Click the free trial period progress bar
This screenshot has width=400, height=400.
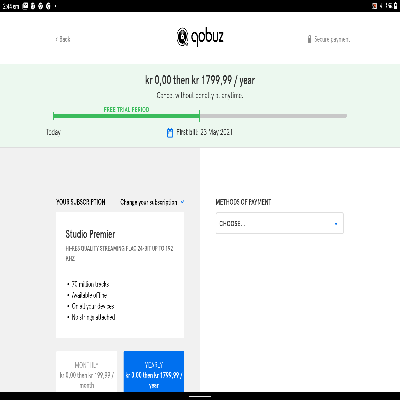tap(126, 116)
